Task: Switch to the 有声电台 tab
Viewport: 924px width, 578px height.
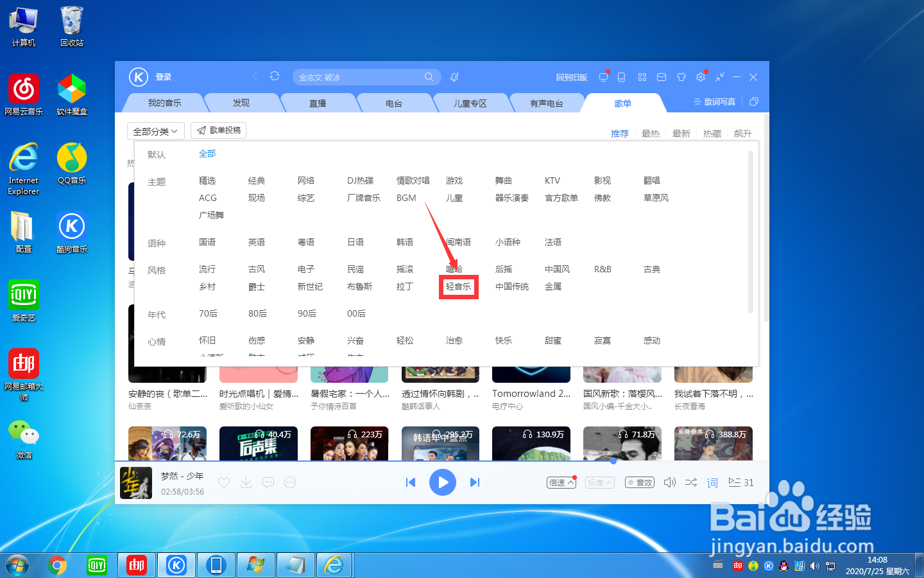Action: coord(547,103)
